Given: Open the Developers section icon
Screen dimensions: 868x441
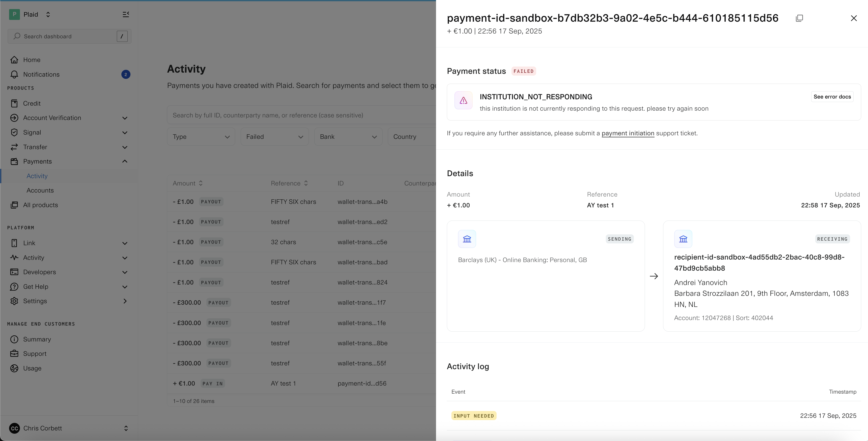Looking at the screenshot, I should 14,272.
